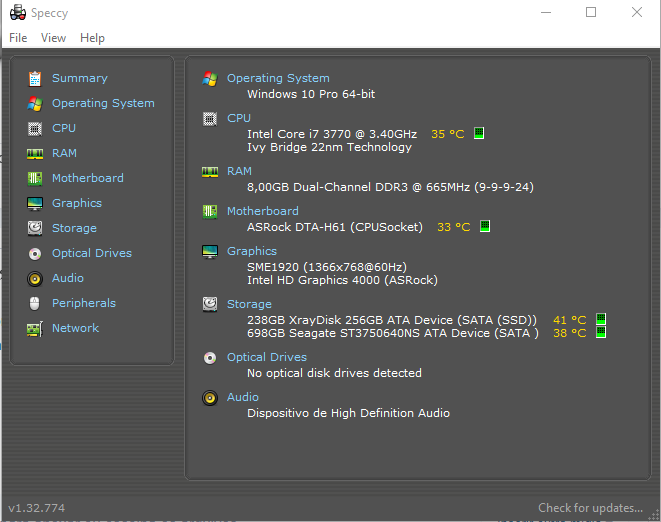Open the View menu
Screen dimensions: 661x522
tap(54, 38)
